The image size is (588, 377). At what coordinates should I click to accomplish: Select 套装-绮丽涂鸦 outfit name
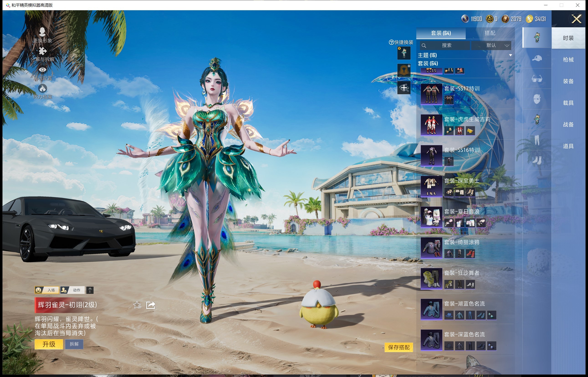coord(462,242)
